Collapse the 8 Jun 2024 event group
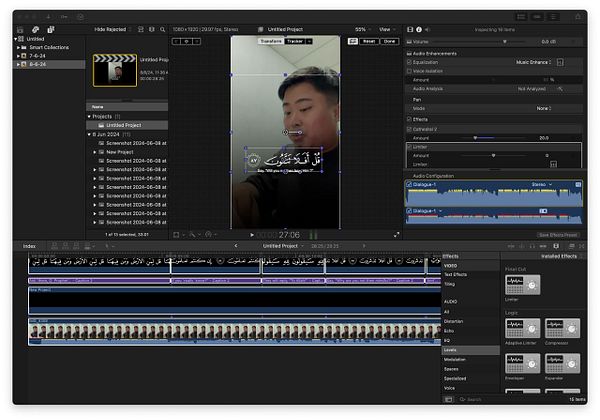Viewport: 600px width, 420px height. pyautogui.click(x=89, y=134)
